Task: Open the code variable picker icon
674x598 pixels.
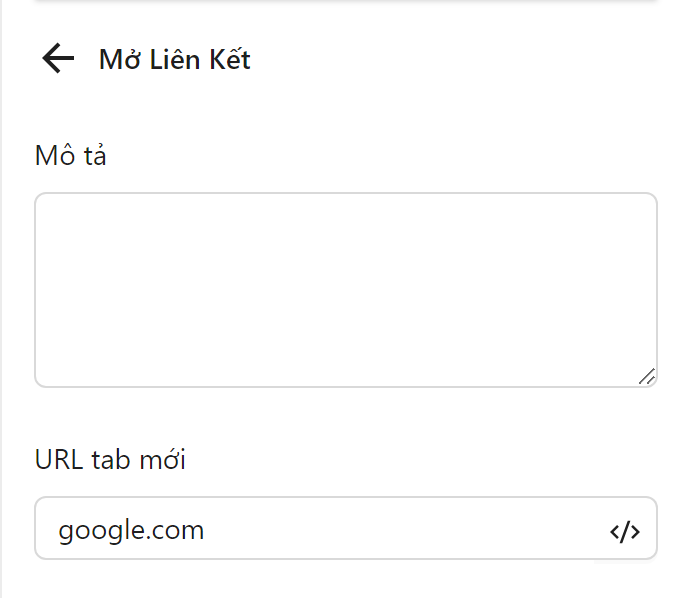Action: tap(625, 531)
